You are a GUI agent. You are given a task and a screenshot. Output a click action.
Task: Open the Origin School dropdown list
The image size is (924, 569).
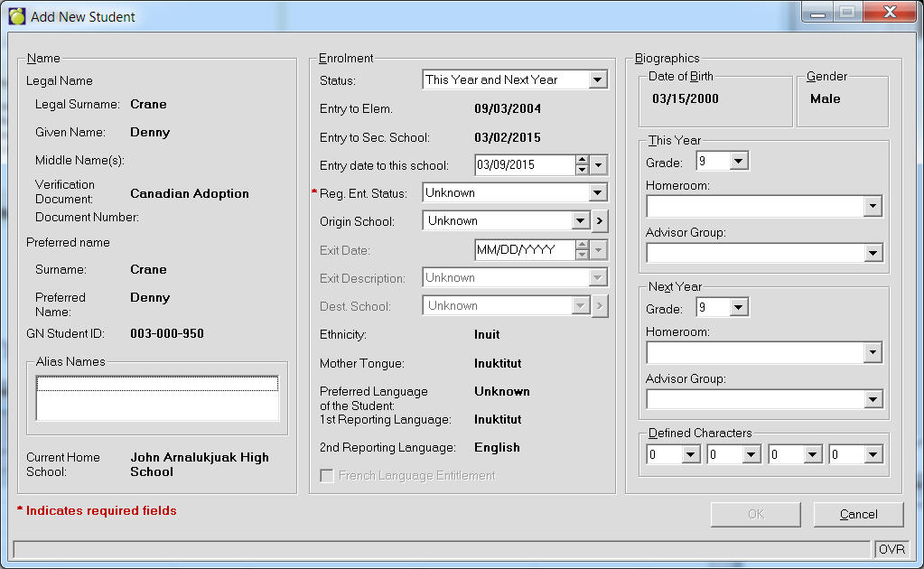581,220
